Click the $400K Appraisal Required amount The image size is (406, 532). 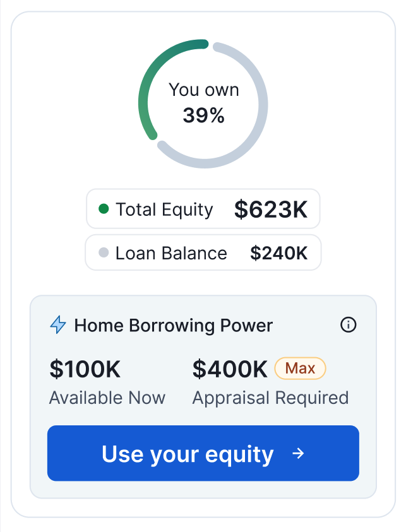pos(230,369)
